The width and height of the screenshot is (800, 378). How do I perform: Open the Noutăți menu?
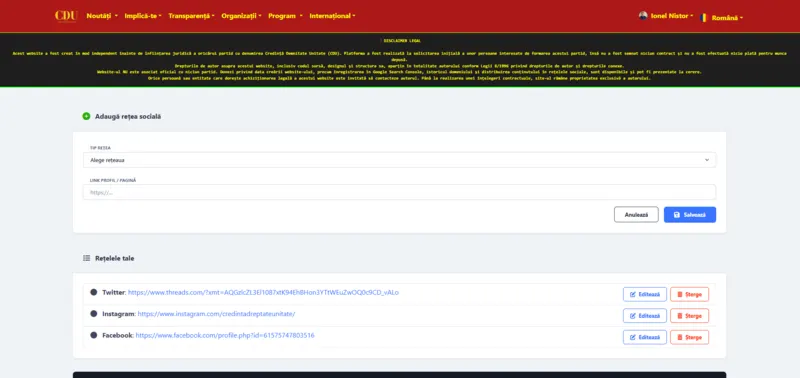(x=102, y=16)
